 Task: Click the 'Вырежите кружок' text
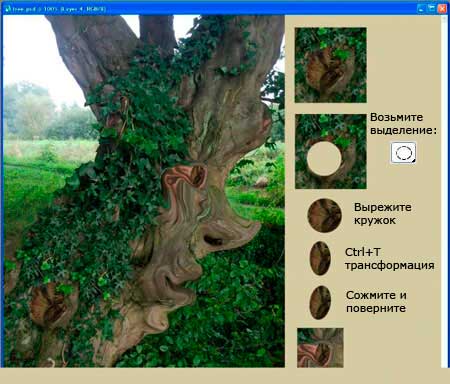(x=383, y=214)
